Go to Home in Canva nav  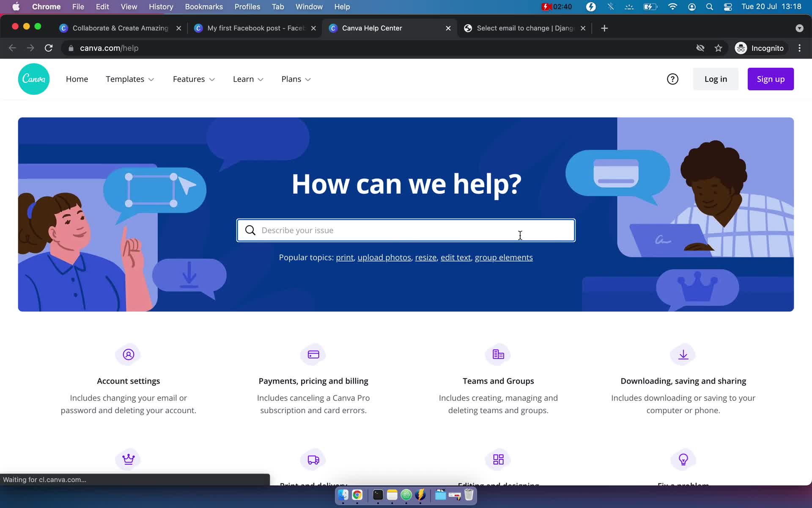(x=77, y=79)
